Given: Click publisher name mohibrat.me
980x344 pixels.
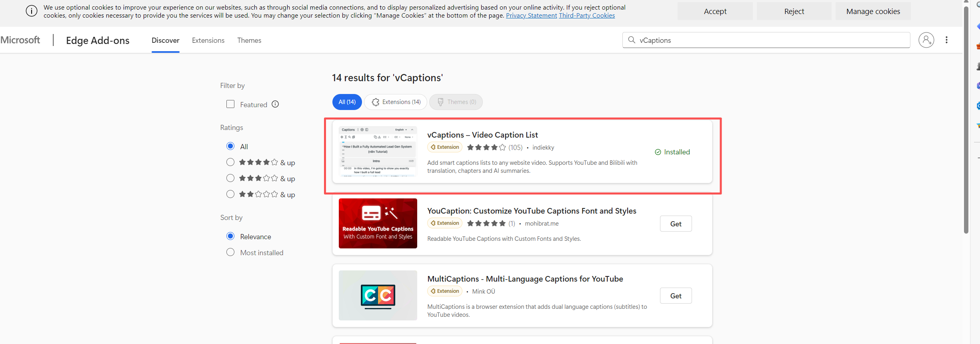Looking at the screenshot, I should 542,224.
